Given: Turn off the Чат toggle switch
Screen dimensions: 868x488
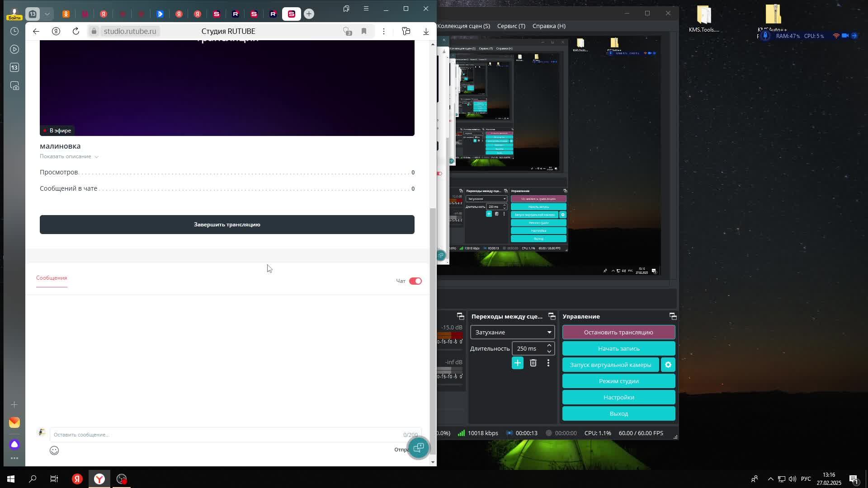Looking at the screenshot, I should pos(415,281).
